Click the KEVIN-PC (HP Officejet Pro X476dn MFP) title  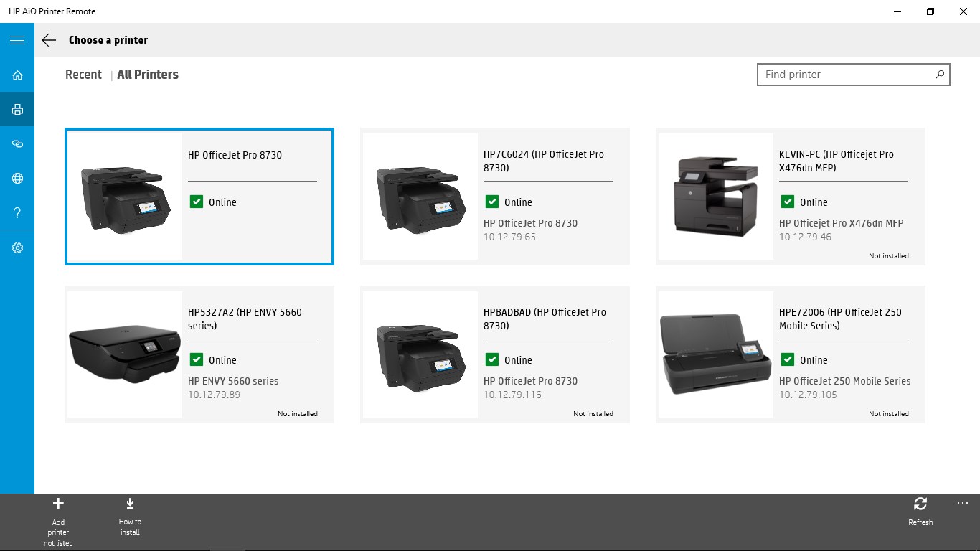837,161
